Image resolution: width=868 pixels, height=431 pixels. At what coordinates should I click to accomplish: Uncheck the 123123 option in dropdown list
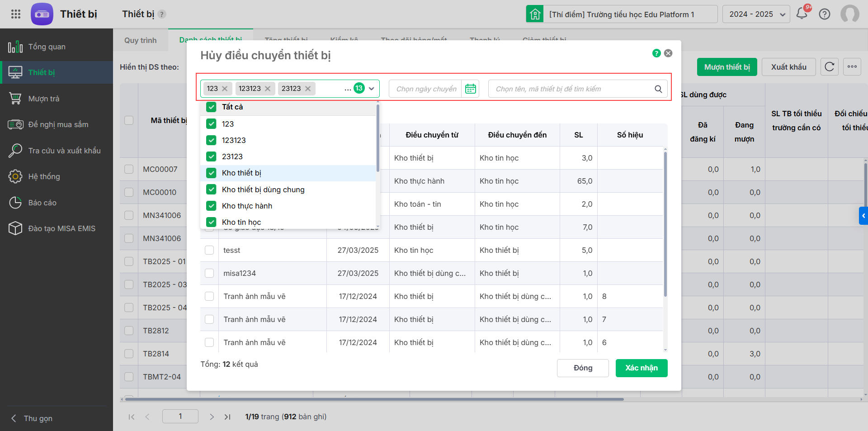pos(211,140)
